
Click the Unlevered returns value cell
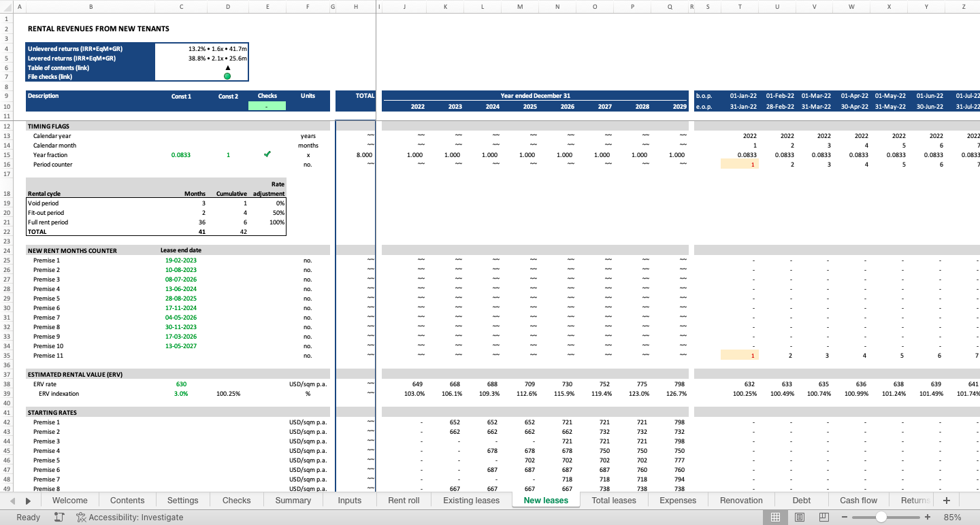tap(201, 49)
